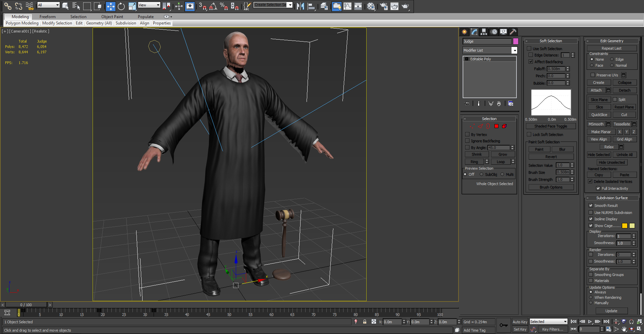Switch to the Freeform ribbon tab

pos(47,16)
